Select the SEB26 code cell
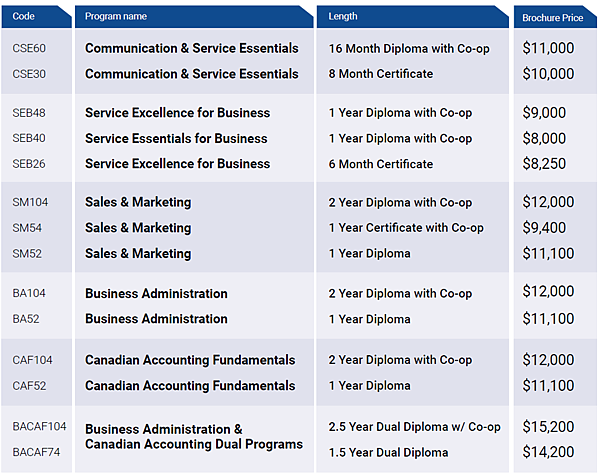This screenshot has width=600, height=476. click(31, 164)
